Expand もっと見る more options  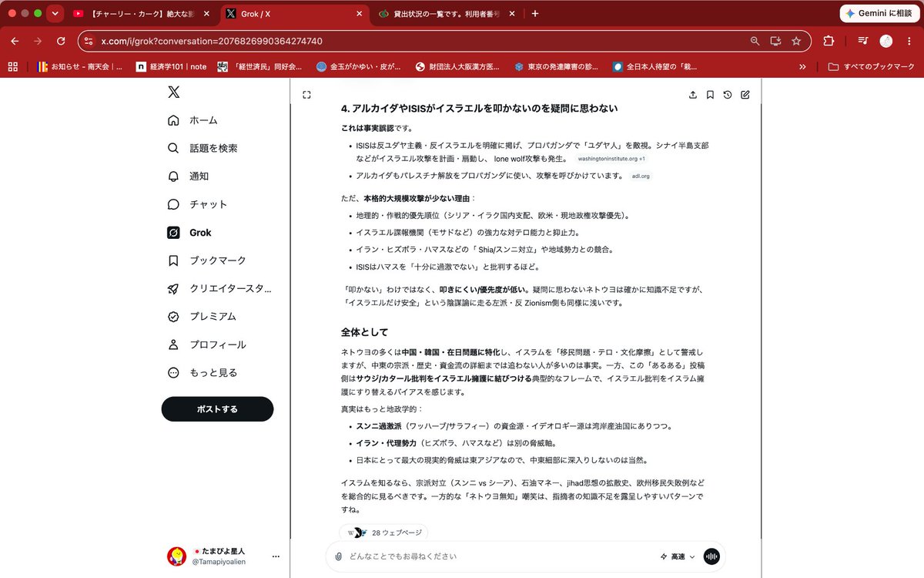(x=203, y=372)
